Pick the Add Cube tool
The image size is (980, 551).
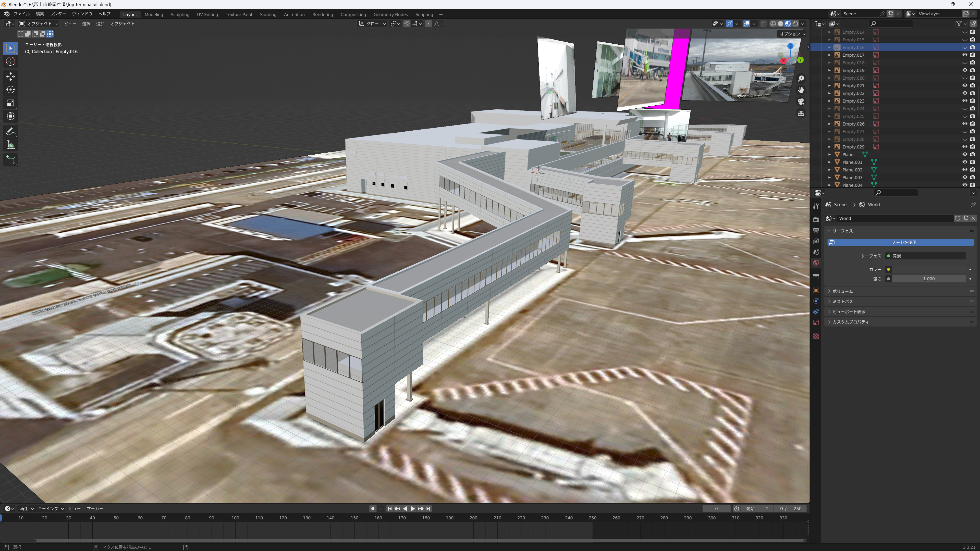click(x=11, y=160)
